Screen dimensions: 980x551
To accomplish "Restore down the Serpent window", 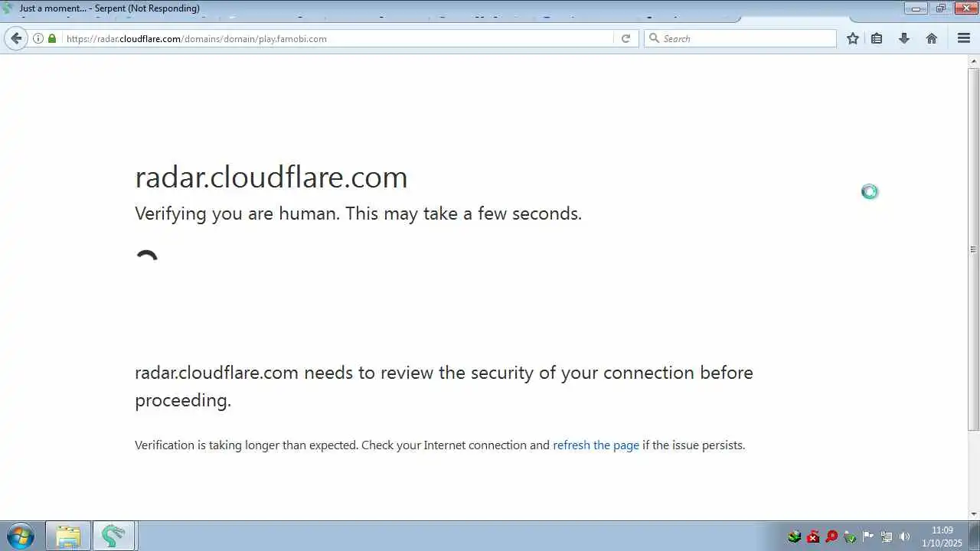I will pyautogui.click(x=940, y=8).
